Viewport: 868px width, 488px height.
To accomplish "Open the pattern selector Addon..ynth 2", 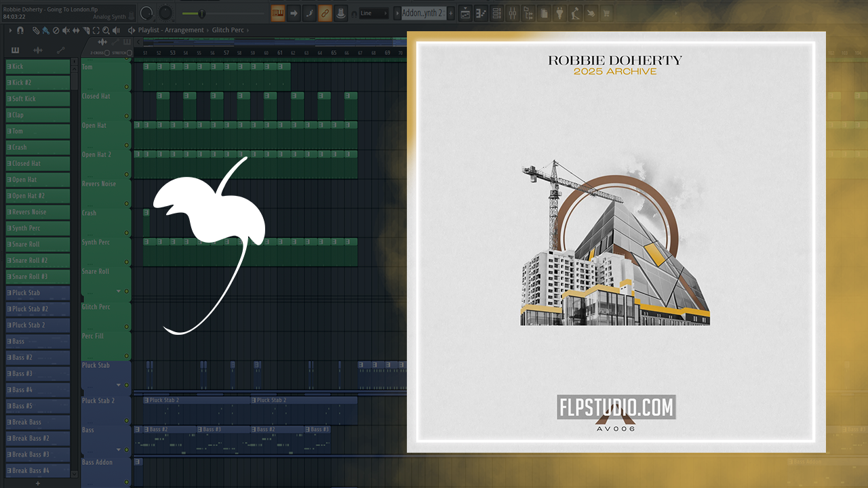I will 423,13.
